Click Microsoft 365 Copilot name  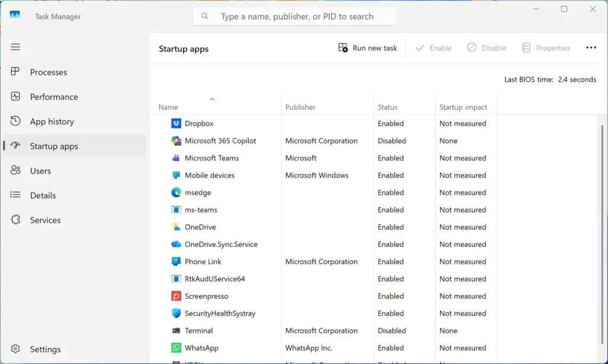[x=220, y=141]
